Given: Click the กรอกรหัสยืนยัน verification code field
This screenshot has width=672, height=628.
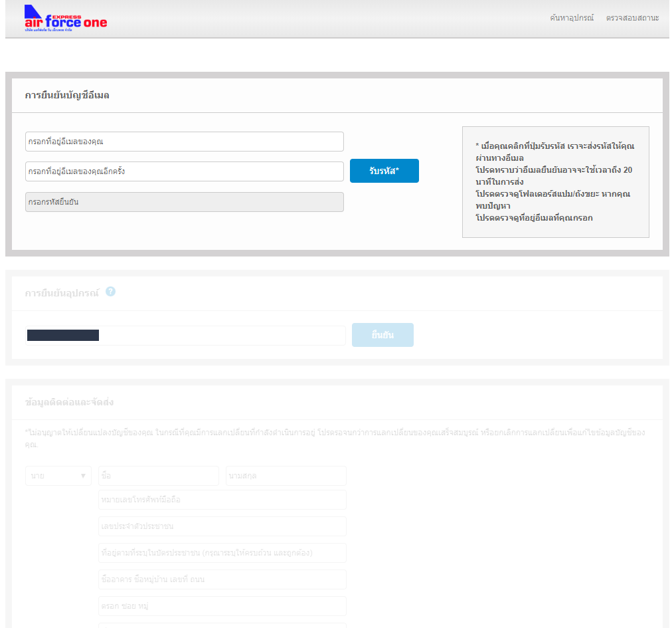Looking at the screenshot, I should (184, 202).
